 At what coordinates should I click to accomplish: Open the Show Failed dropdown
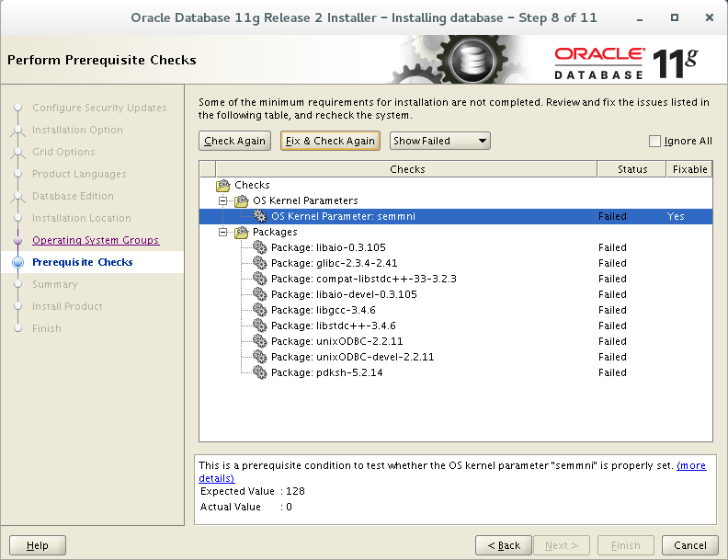coord(439,141)
